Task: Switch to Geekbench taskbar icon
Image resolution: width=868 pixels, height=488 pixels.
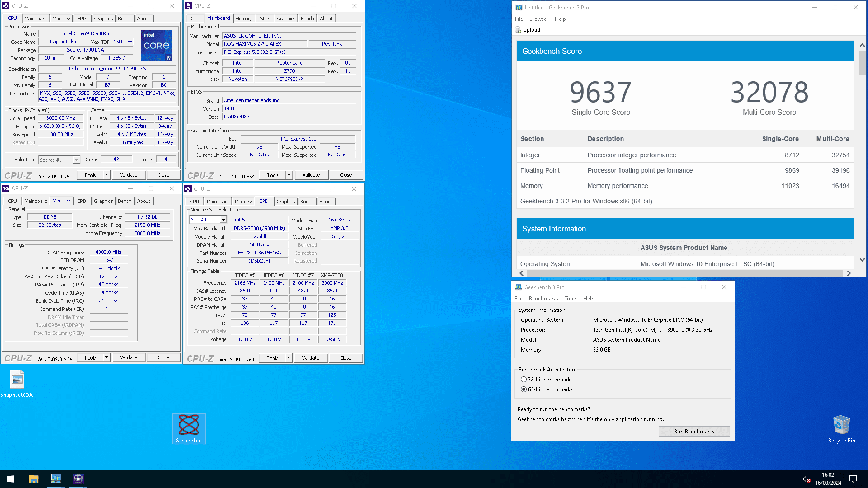Action: coord(56,479)
